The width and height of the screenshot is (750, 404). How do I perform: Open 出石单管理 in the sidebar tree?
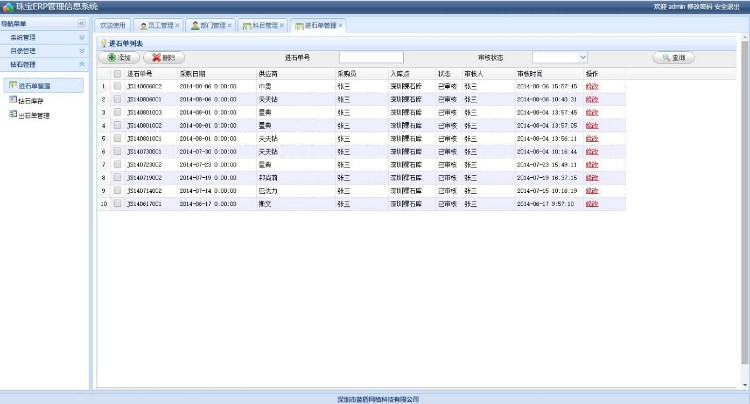[x=34, y=115]
